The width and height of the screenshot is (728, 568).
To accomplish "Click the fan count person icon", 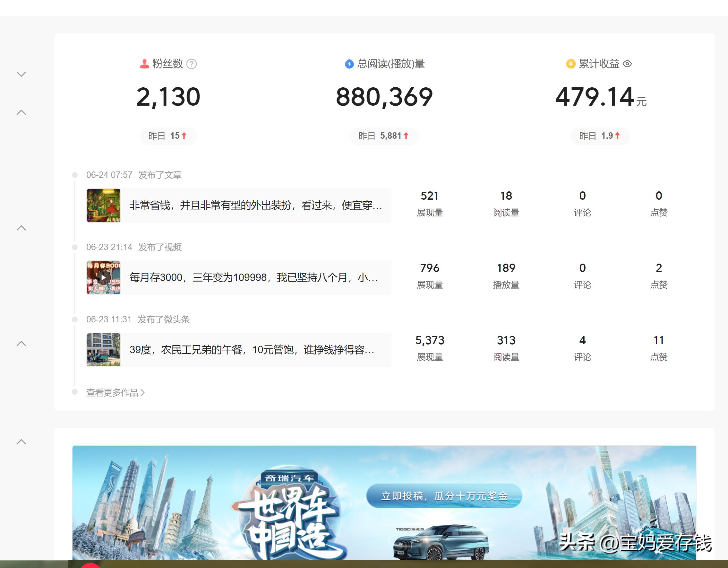I will 144,63.
